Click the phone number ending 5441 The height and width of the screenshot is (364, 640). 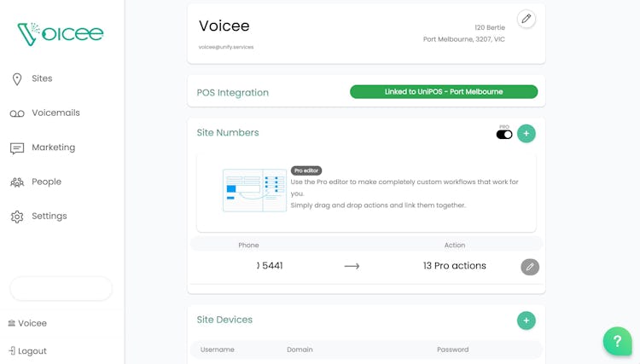270,266
